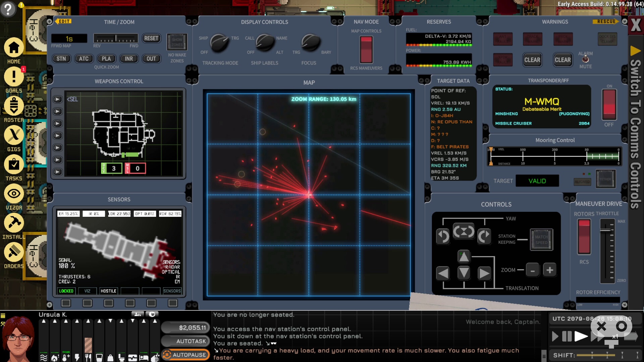Toggle the maneuver drive RCS rotors switch
Screen dimensions: 644x362
click(x=584, y=237)
